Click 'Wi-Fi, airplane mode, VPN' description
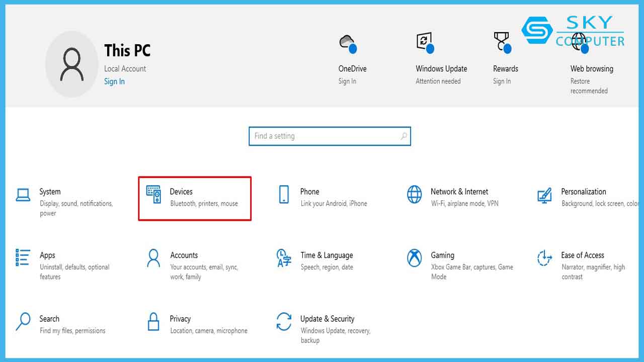 tap(464, 204)
